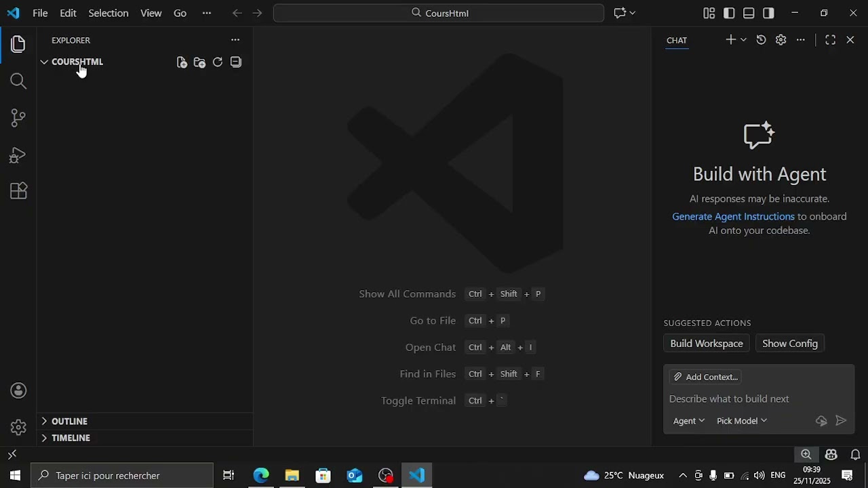Image resolution: width=868 pixels, height=488 pixels.
Task: Create a new file in COURSHTML
Action: click(182, 62)
